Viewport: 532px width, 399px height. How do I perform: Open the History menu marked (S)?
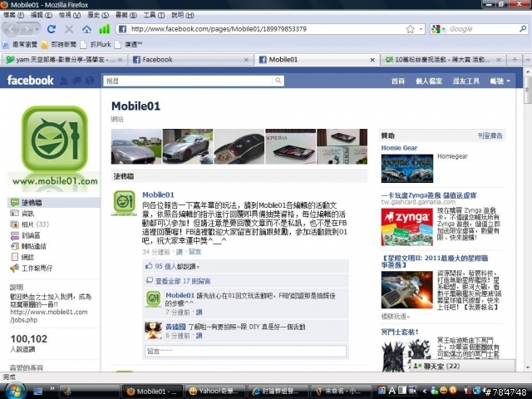tap(98, 15)
